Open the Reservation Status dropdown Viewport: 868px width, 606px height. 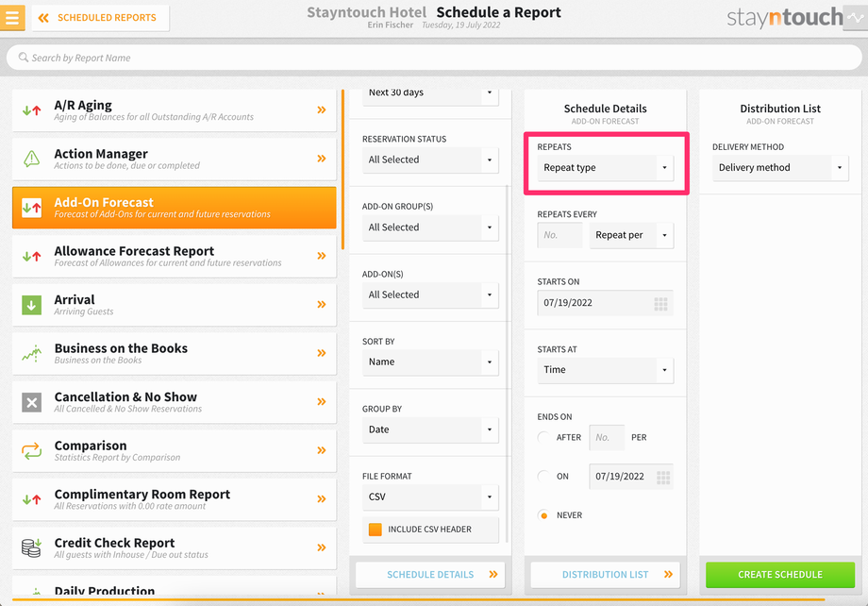(x=430, y=160)
